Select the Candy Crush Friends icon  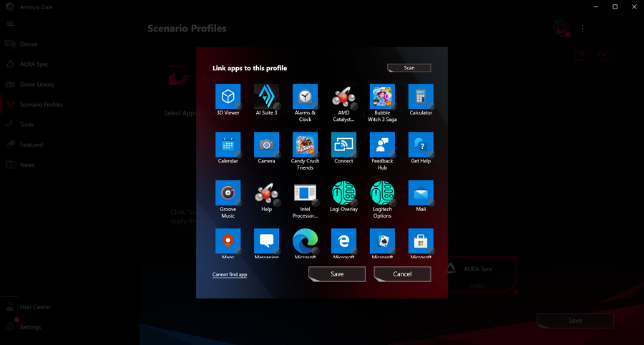point(305,145)
